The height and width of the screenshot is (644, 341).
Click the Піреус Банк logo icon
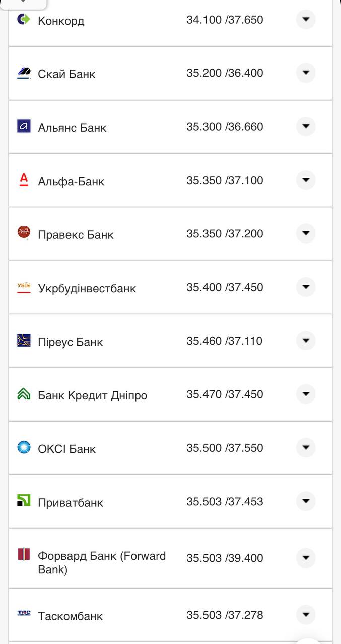tap(24, 341)
